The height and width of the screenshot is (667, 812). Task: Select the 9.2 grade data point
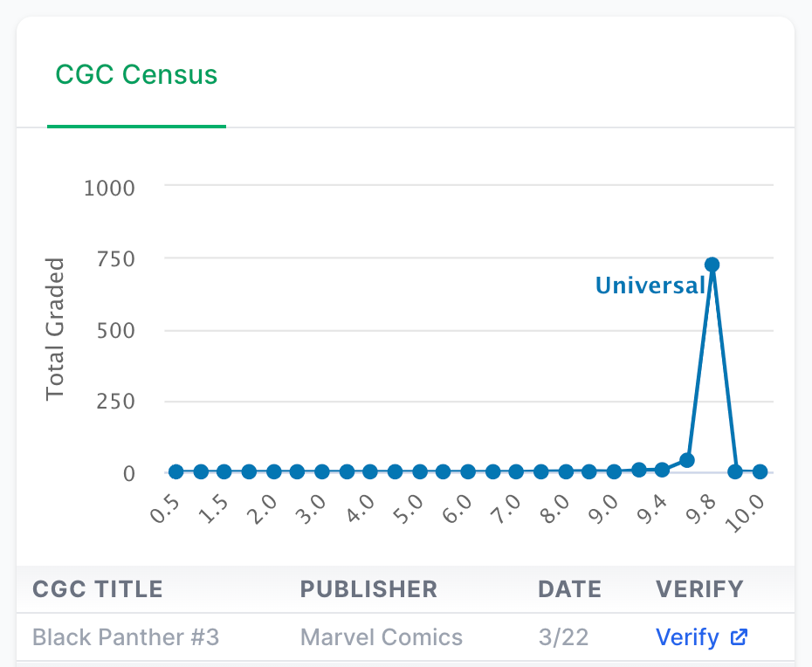pyautogui.click(x=639, y=471)
